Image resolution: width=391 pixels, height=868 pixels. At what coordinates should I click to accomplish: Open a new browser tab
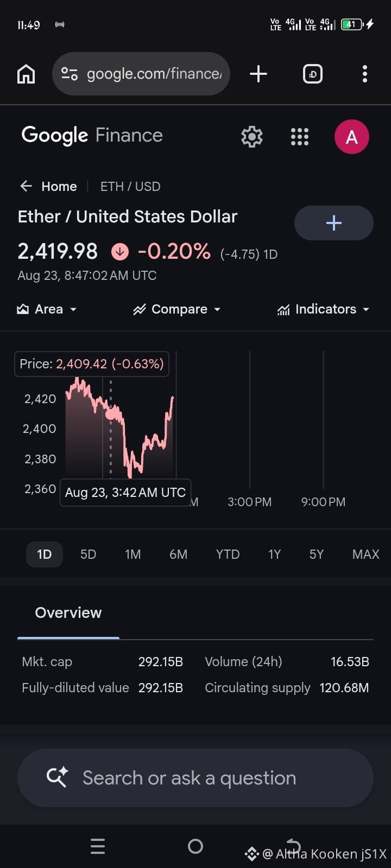tap(258, 74)
